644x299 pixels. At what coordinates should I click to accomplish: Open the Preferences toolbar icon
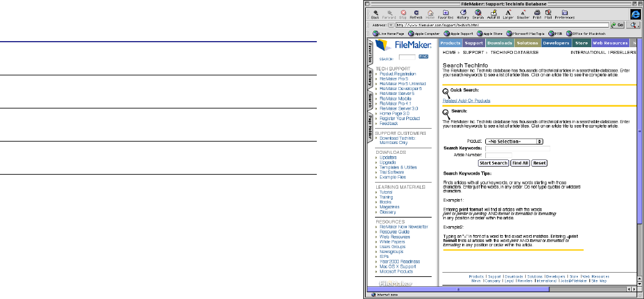click(x=564, y=13)
